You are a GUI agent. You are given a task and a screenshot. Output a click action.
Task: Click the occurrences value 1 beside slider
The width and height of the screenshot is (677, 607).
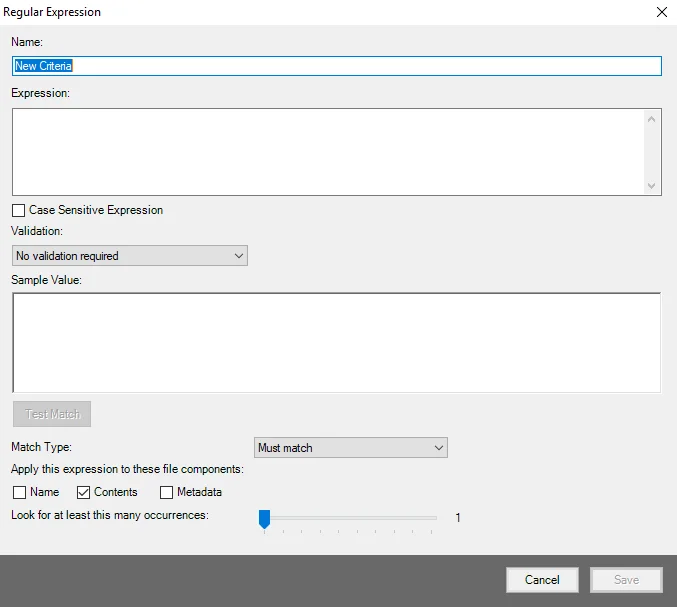pos(458,518)
